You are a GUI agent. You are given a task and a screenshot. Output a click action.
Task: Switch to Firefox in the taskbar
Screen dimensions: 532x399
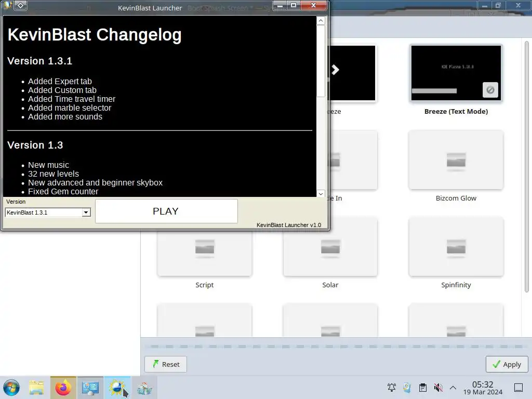click(x=63, y=388)
